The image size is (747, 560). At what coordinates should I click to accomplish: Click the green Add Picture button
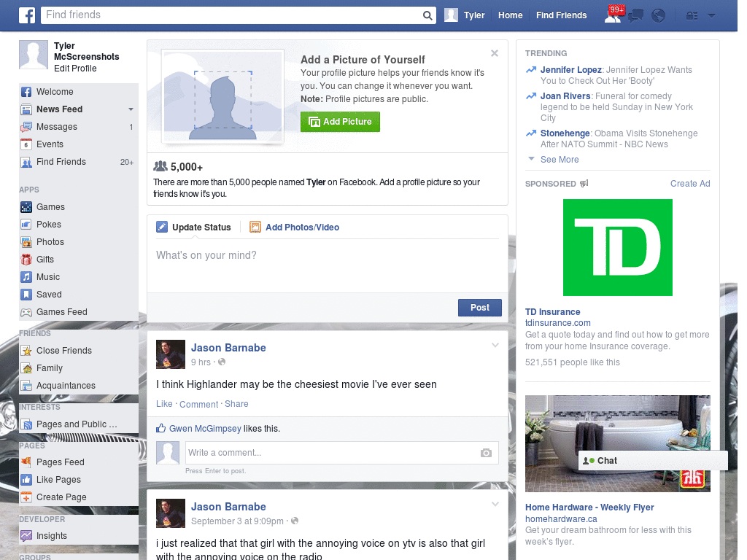[340, 122]
